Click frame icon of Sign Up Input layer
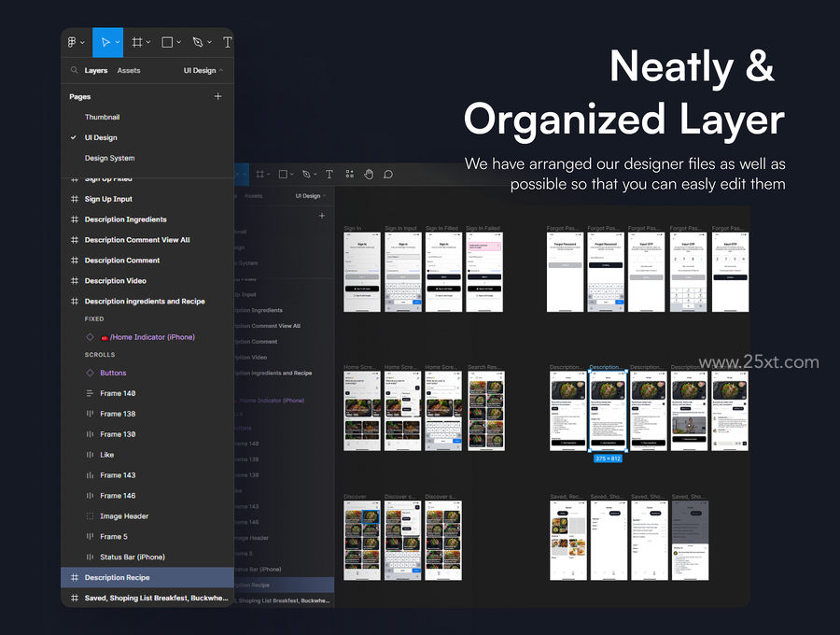 tap(75, 199)
